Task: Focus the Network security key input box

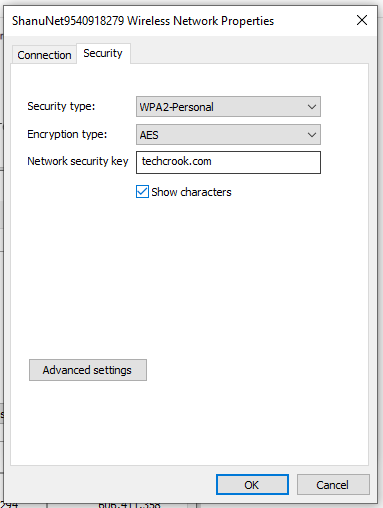Action: click(228, 162)
